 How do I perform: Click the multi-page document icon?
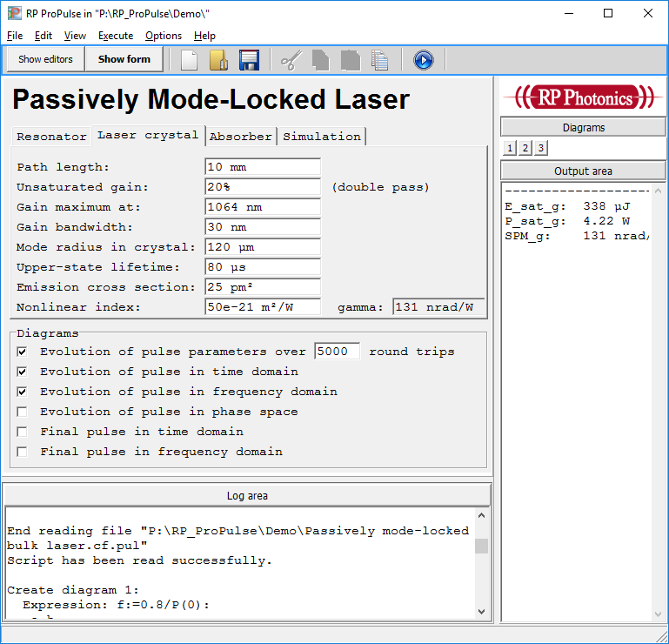[379, 60]
